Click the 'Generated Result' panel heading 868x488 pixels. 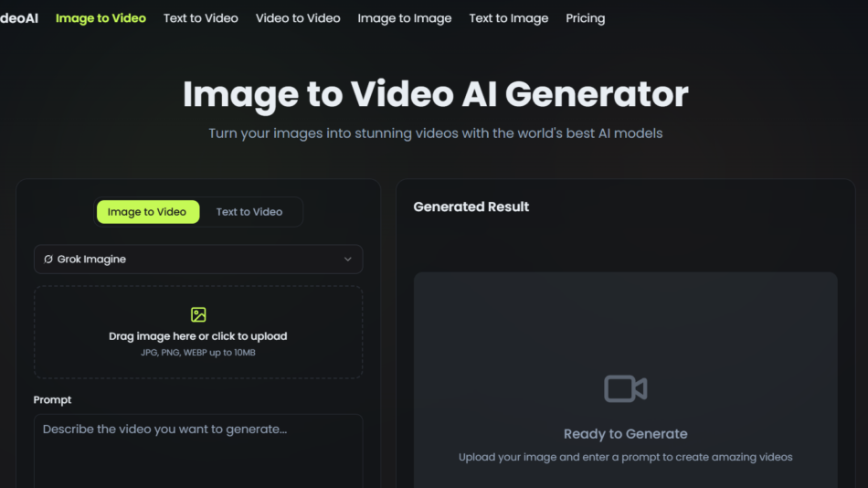pyautogui.click(x=471, y=207)
